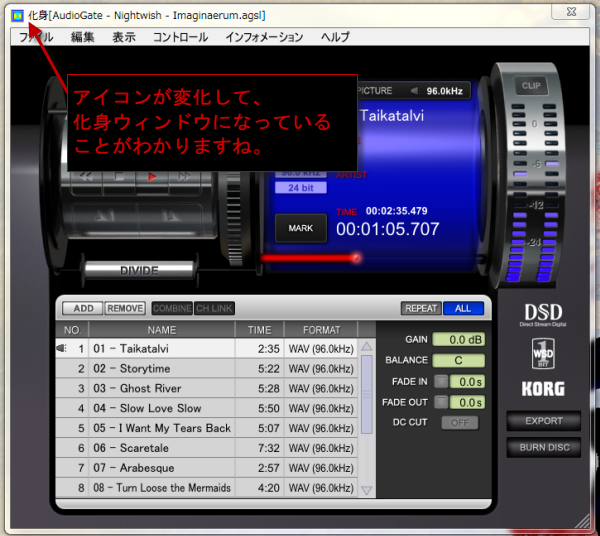
Task: Click the KORG logo
Action: click(543, 389)
